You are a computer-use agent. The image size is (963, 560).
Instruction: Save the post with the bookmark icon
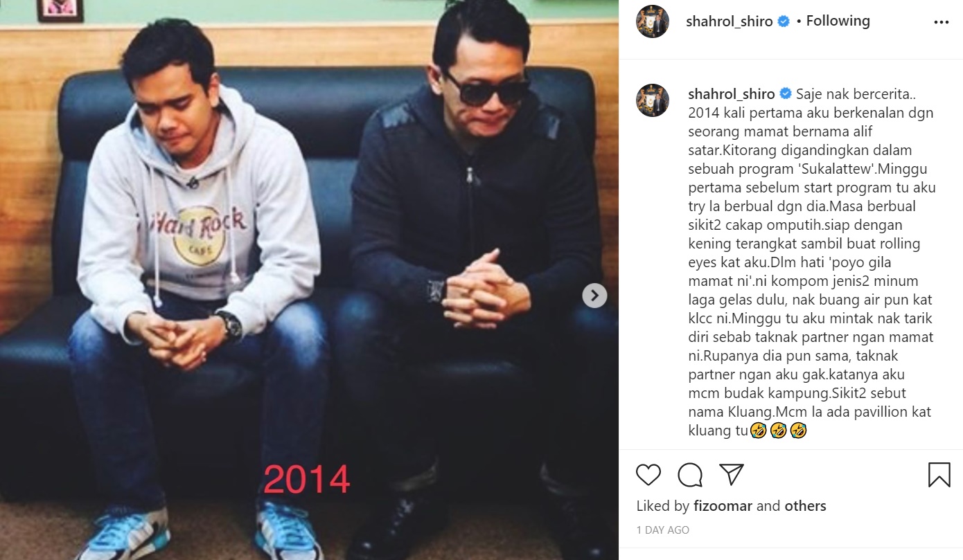coord(939,475)
